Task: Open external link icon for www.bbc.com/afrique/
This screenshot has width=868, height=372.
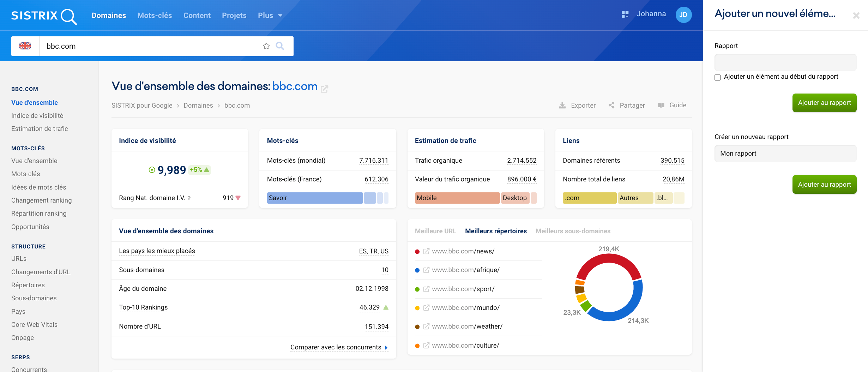Action: pos(426,270)
